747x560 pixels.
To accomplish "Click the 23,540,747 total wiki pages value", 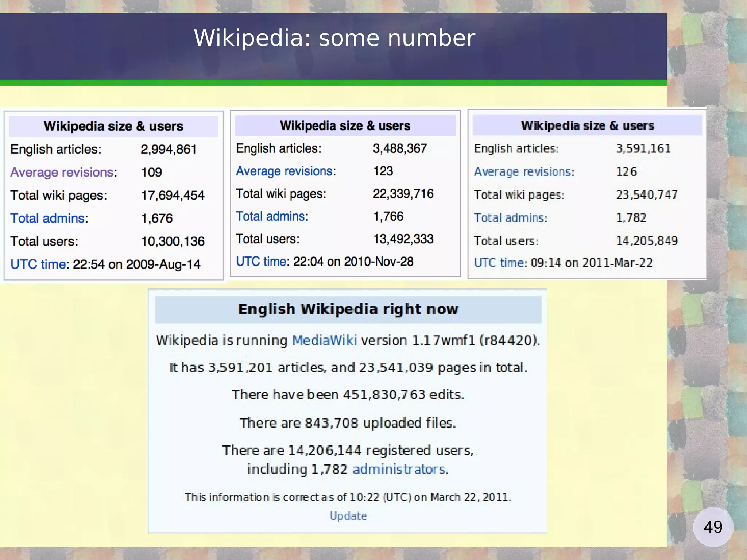I will [646, 195].
